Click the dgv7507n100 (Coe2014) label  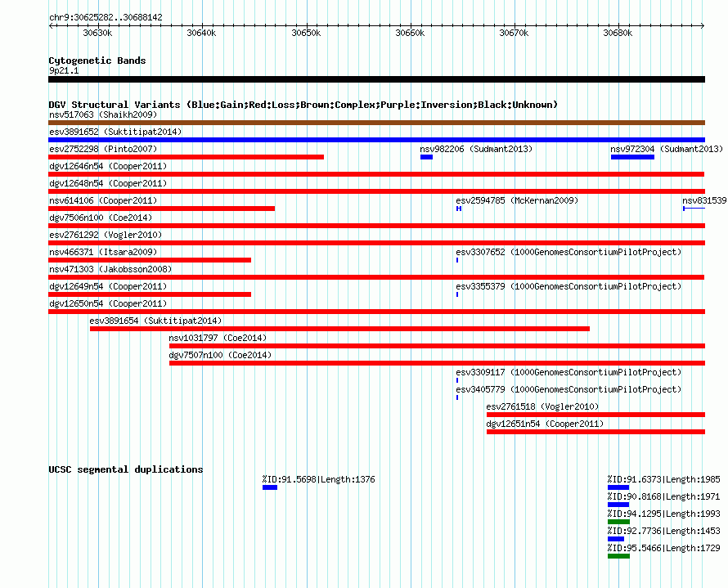[220, 355]
